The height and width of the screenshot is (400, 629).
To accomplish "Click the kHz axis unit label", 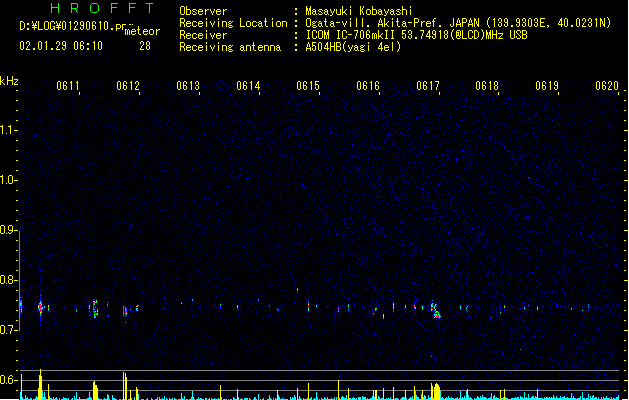I will tap(9, 81).
